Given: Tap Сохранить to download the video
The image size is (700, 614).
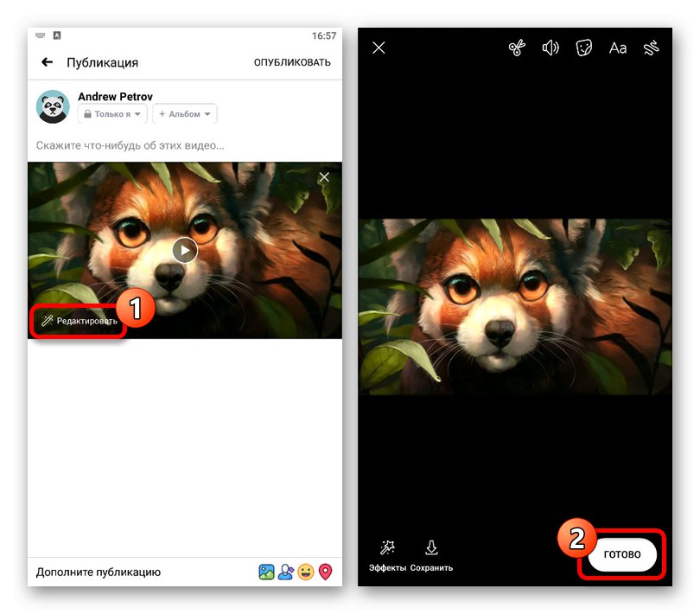Looking at the screenshot, I should coord(431,555).
